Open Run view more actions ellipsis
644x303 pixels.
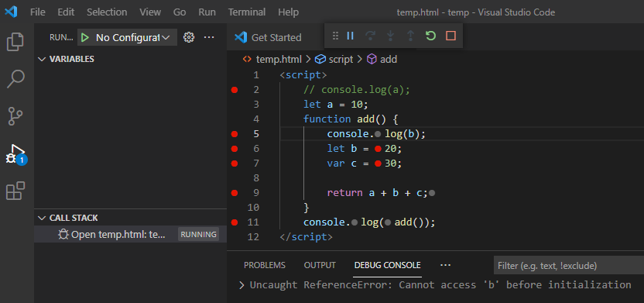tap(209, 37)
